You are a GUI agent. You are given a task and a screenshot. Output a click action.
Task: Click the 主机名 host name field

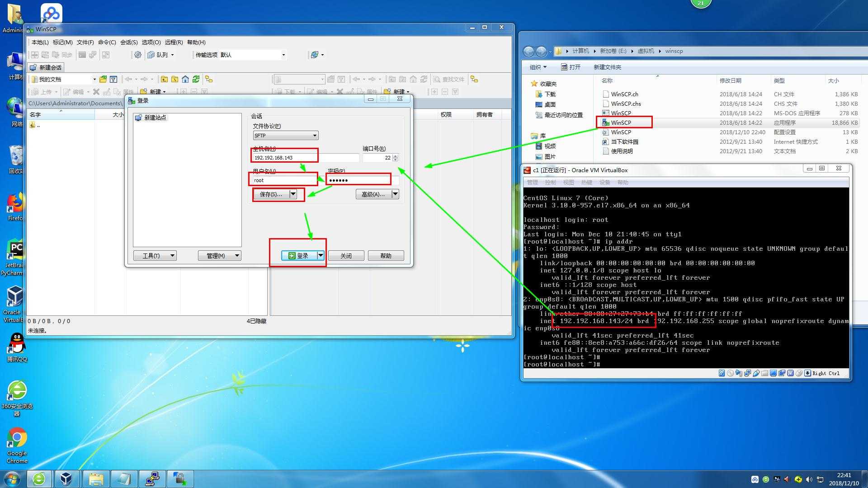(306, 158)
